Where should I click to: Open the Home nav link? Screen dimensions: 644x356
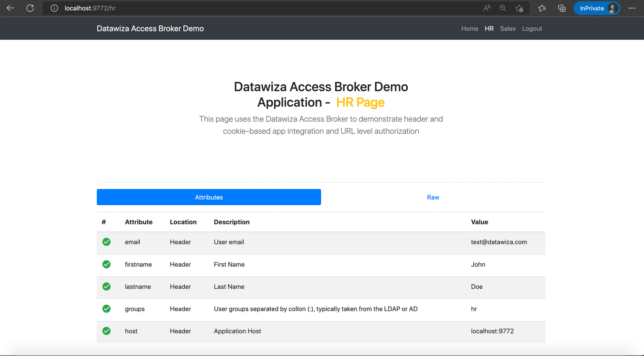[x=470, y=29]
